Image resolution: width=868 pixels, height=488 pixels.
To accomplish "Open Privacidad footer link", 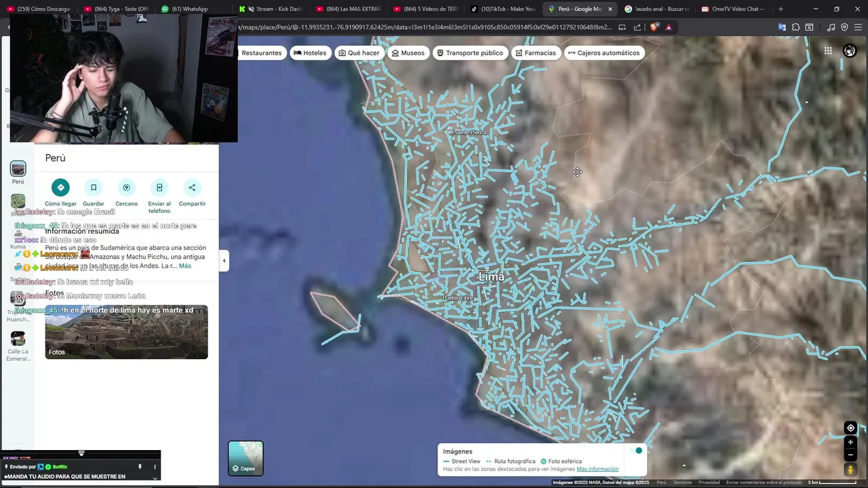I will 709,483.
